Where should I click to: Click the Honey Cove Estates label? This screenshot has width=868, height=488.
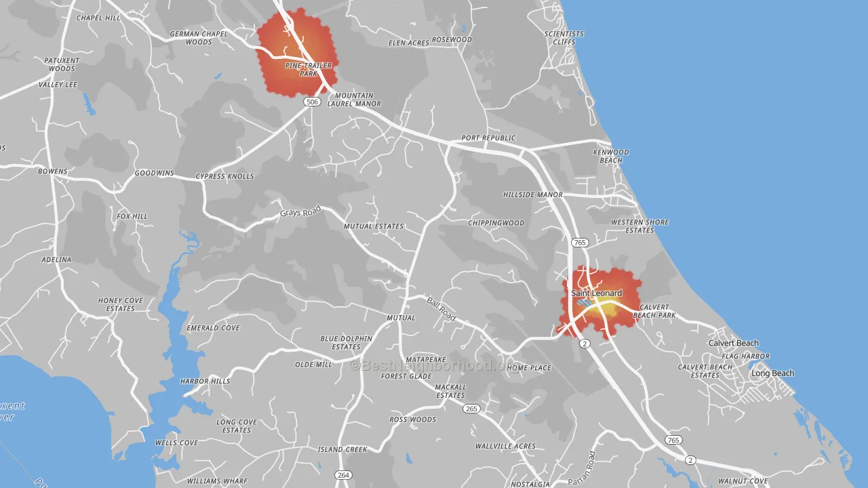pyautogui.click(x=121, y=305)
